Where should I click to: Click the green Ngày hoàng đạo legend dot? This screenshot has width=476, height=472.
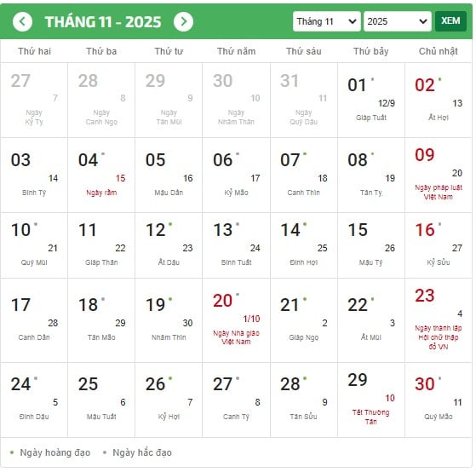click(12, 452)
